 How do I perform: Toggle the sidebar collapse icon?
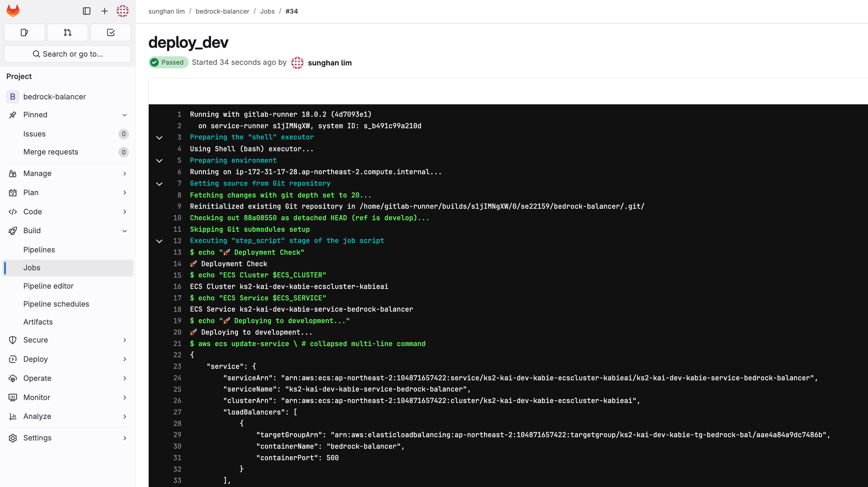pos(87,11)
